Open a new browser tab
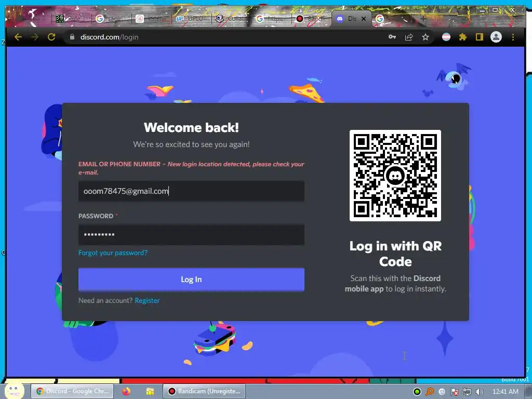532x399 pixels. (x=423, y=19)
